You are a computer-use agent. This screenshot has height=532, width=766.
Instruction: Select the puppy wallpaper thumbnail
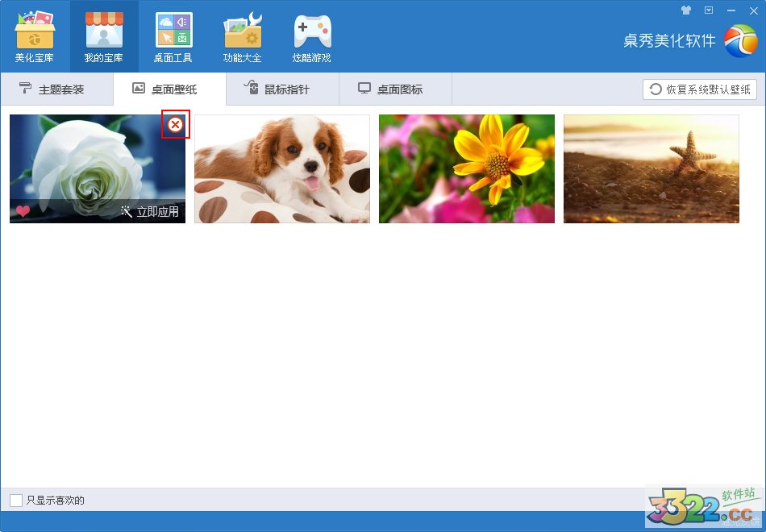click(x=282, y=169)
